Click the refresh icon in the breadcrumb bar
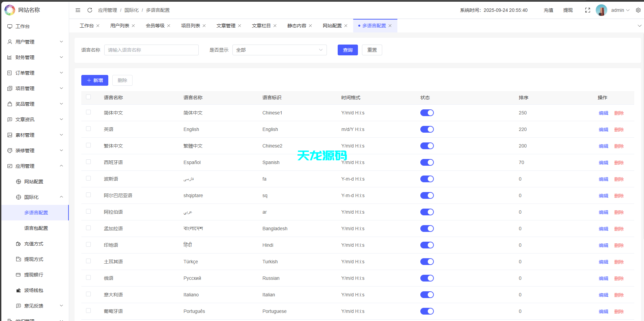The width and height of the screenshot is (644, 321). (x=89, y=10)
